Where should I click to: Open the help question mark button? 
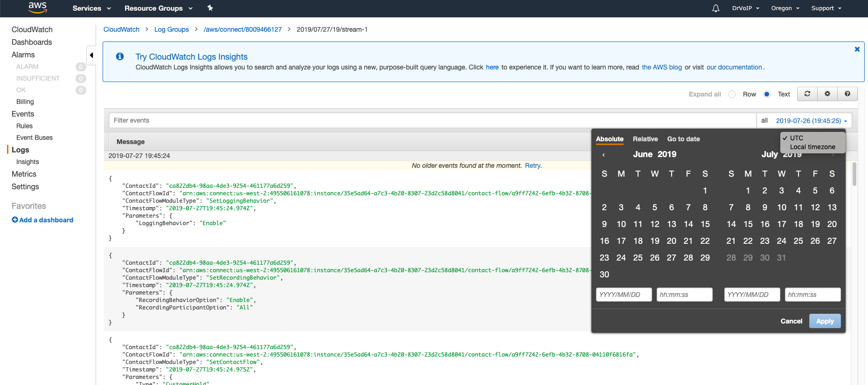pos(847,94)
